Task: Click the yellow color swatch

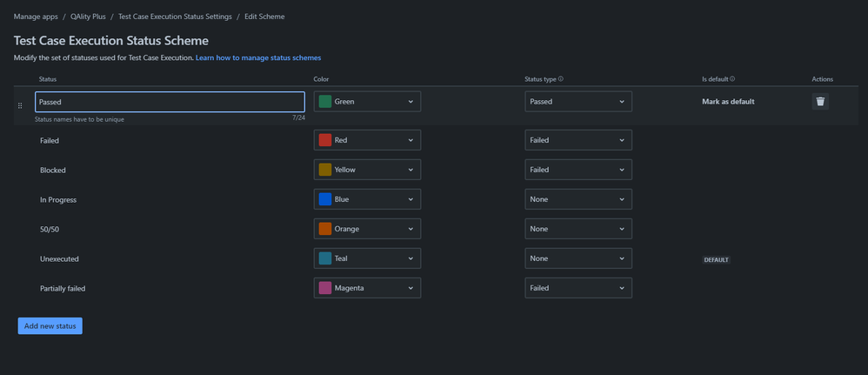Action: (x=325, y=170)
